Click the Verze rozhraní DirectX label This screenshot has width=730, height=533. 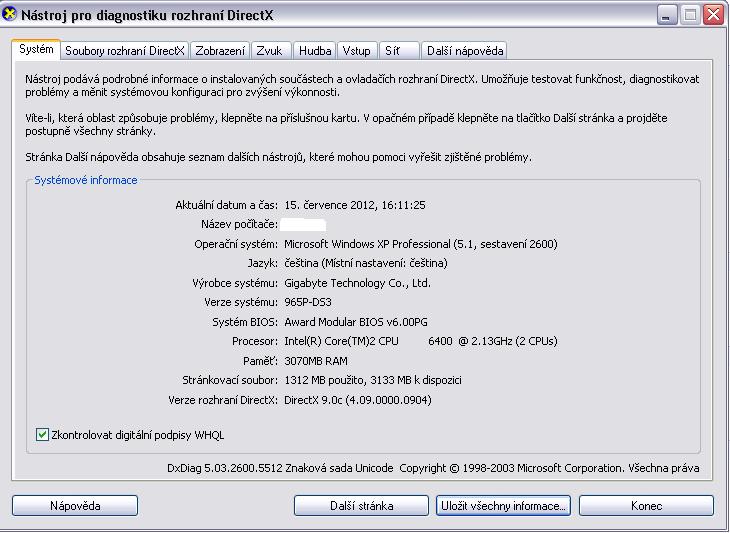coord(223,400)
